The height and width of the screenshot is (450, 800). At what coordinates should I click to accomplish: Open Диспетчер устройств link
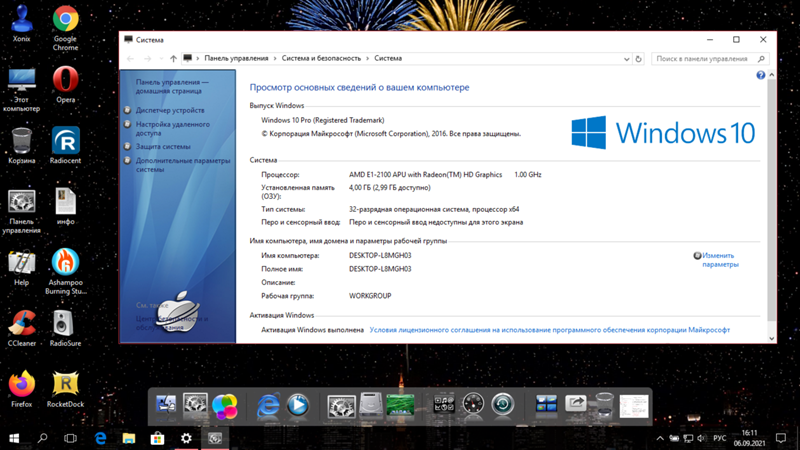[x=170, y=110]
